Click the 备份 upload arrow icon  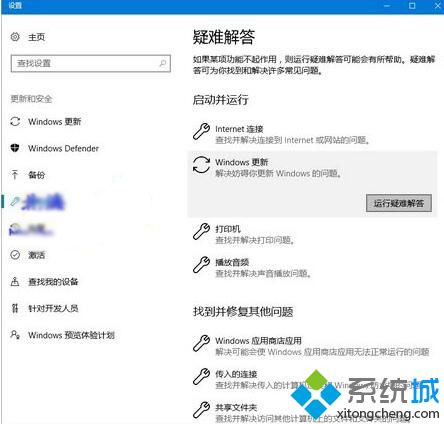click(15, 174)
